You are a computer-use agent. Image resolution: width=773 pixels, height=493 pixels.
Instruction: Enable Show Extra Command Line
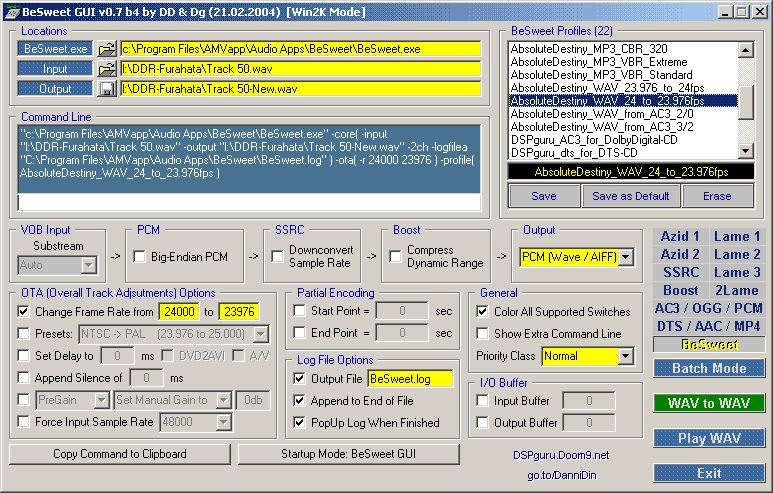[483, 334]
